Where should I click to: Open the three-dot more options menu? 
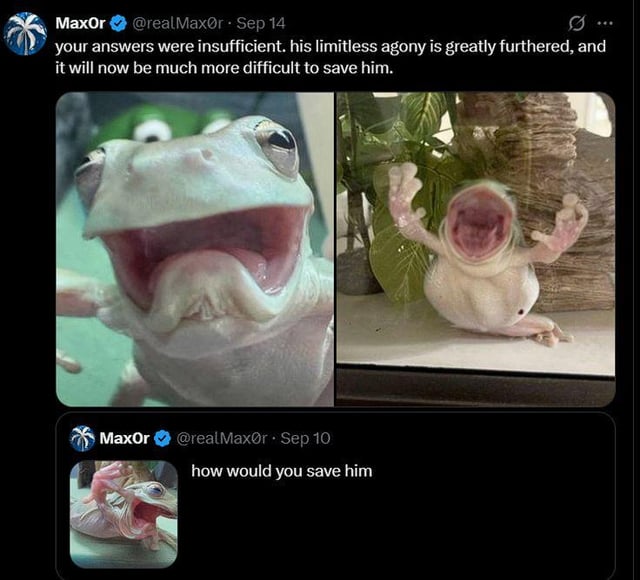pos(603,23)
